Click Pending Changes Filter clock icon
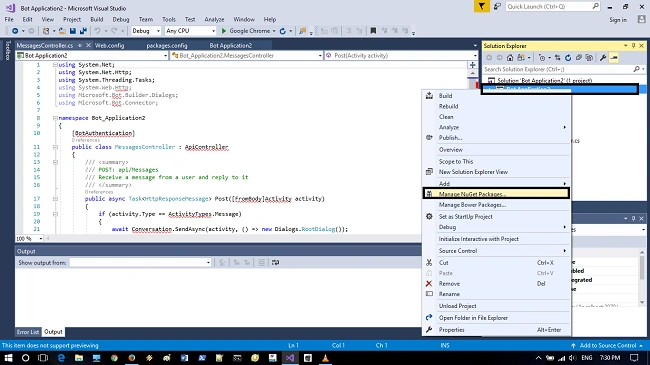Viewport: 650px width, 365px height. pyautogui.click(x=542, y=58)
